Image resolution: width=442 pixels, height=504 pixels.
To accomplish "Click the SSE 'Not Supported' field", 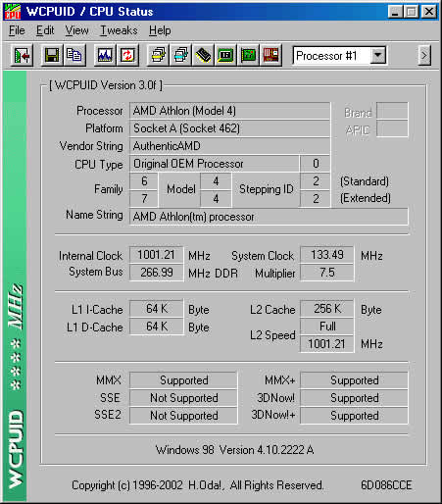I will tap(183, 398).
